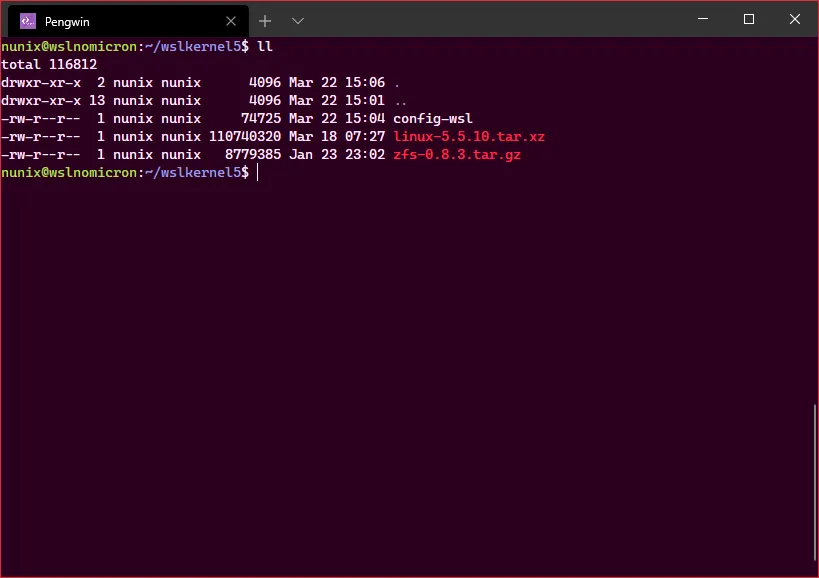Click the zfs-0.8.3.tar.gz filename

pyautogui.click(x=457, y=155)
